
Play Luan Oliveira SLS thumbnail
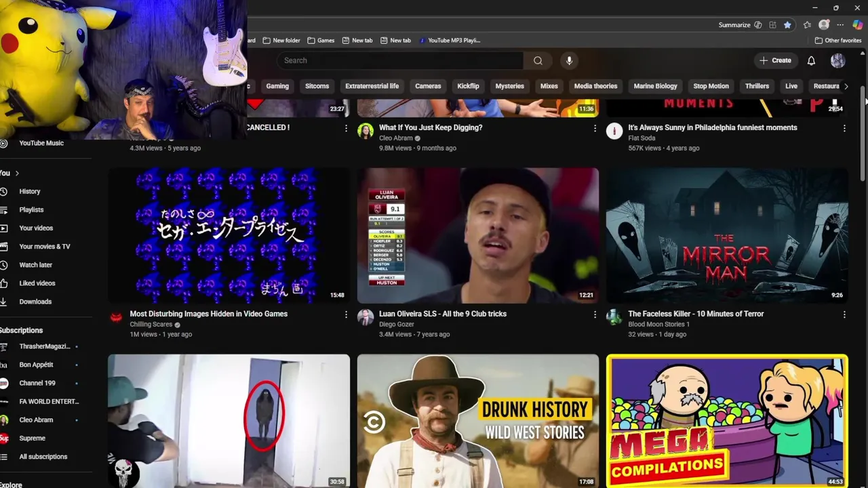coord(478,235)
